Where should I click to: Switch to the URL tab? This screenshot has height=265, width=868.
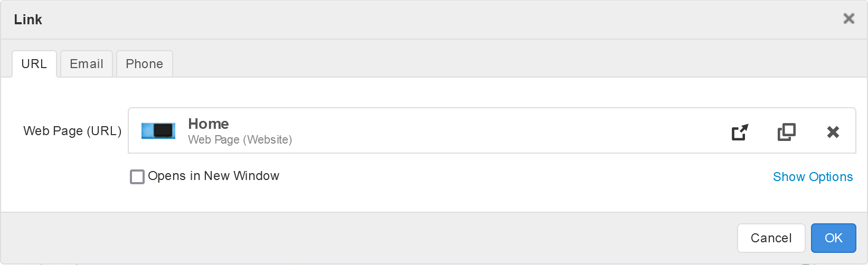34,64
